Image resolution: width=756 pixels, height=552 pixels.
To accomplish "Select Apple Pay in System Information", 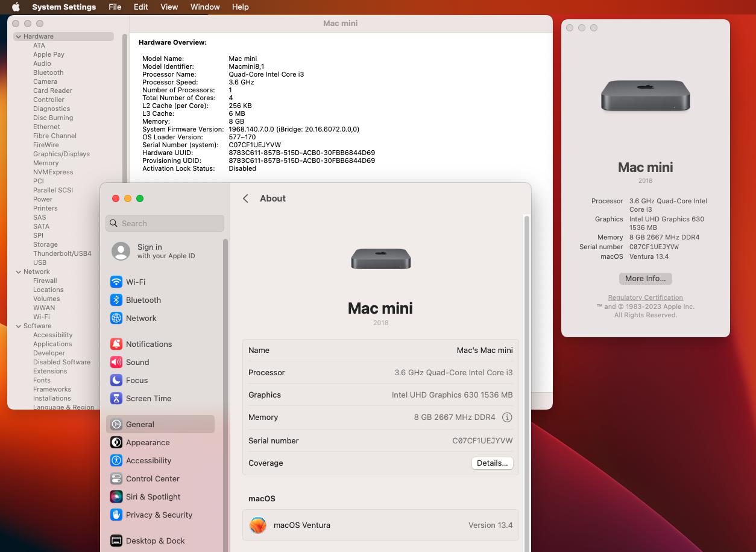I will click(x=49, y=54).
